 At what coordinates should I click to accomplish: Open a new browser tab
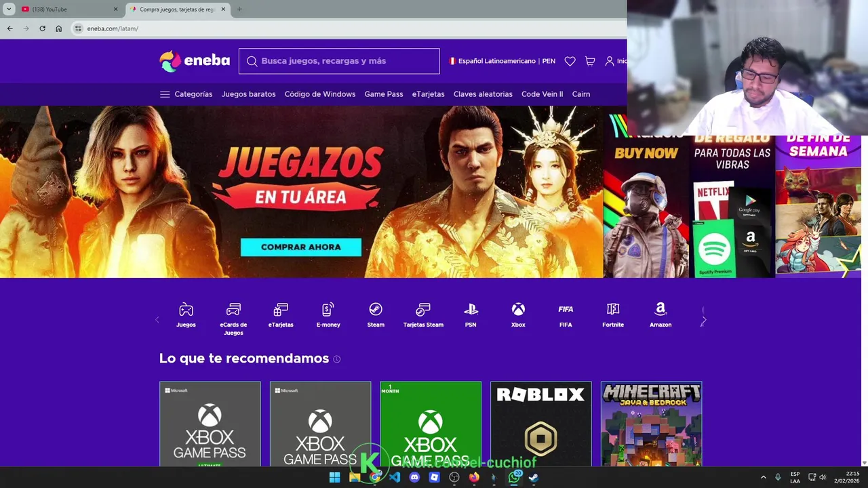(239, 9)
